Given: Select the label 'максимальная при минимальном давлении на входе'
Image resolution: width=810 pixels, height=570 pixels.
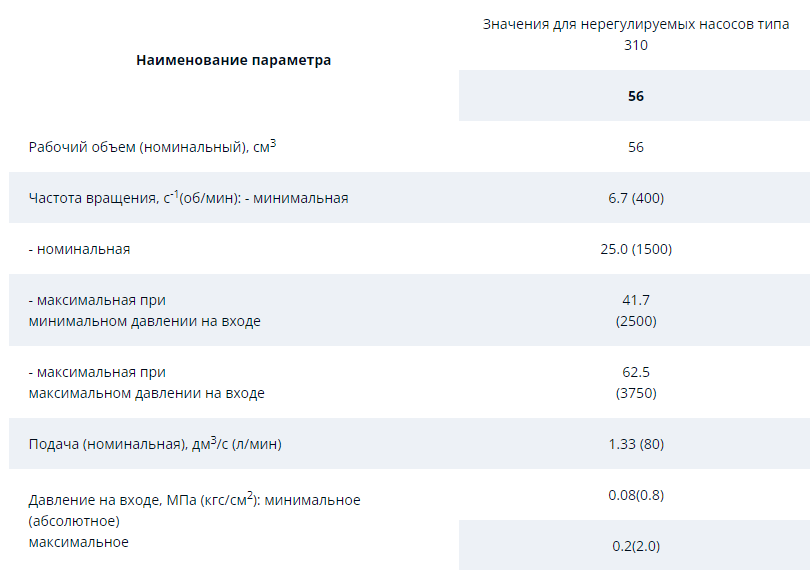Looking at the screenshot, I should click(145, 311).
